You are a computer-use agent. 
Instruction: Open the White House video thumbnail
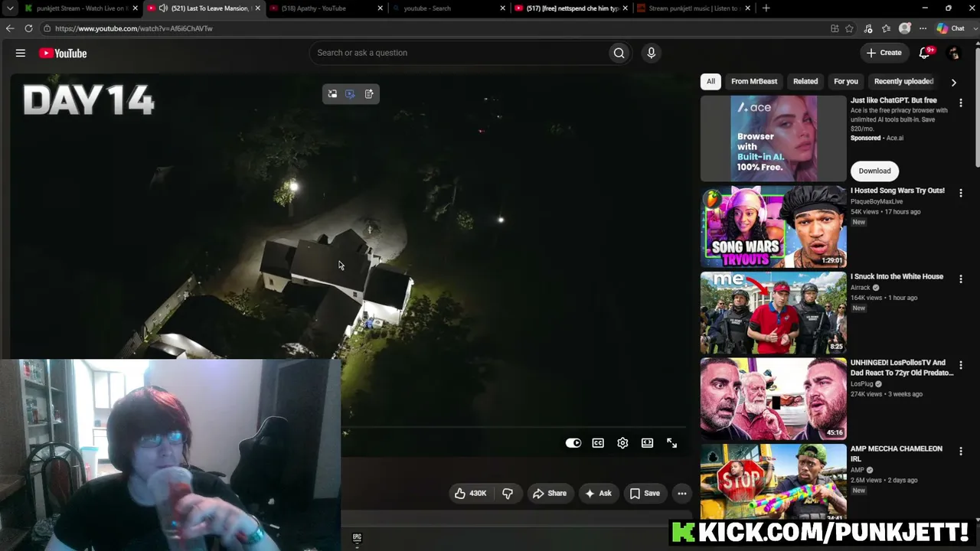[x=773, y=313]
